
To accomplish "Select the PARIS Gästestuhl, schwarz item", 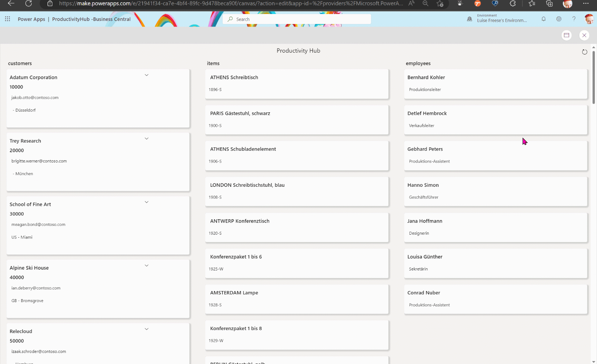I will coord(297,120).
